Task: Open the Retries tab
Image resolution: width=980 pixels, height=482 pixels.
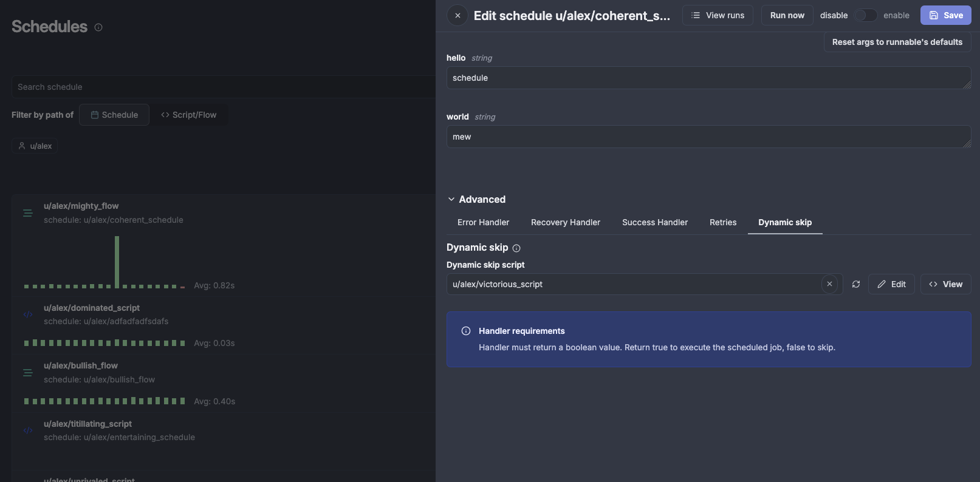Action: pos(722,222)
